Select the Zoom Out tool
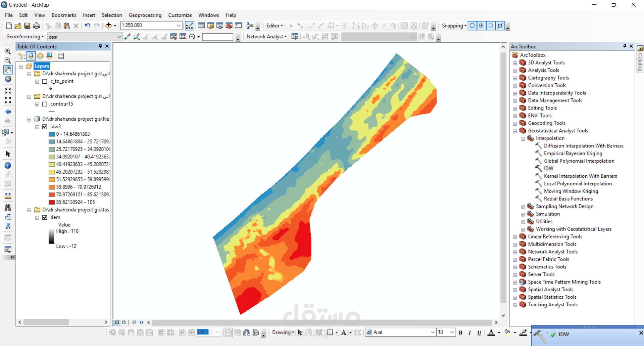The image size is (644, 346). (x=8, y=60)
